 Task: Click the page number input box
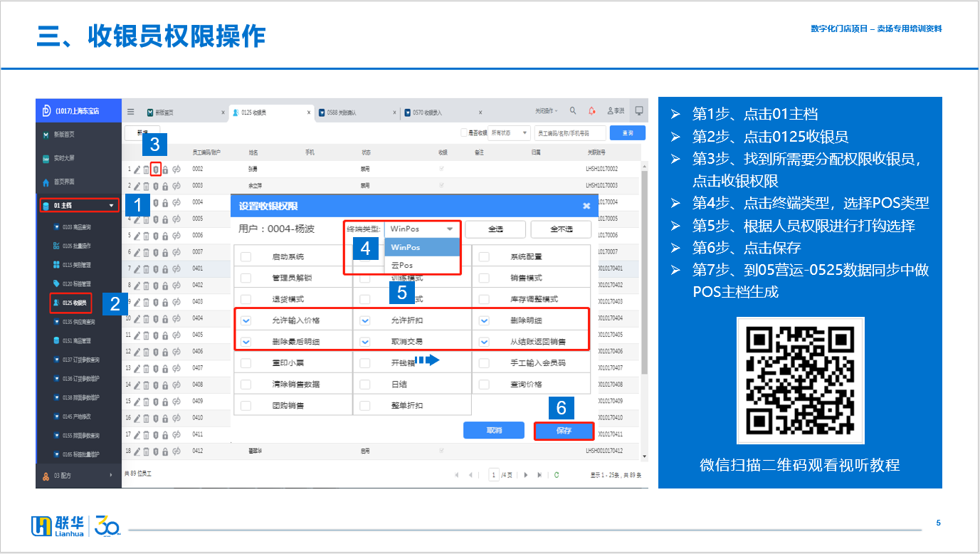coord(494,474)
